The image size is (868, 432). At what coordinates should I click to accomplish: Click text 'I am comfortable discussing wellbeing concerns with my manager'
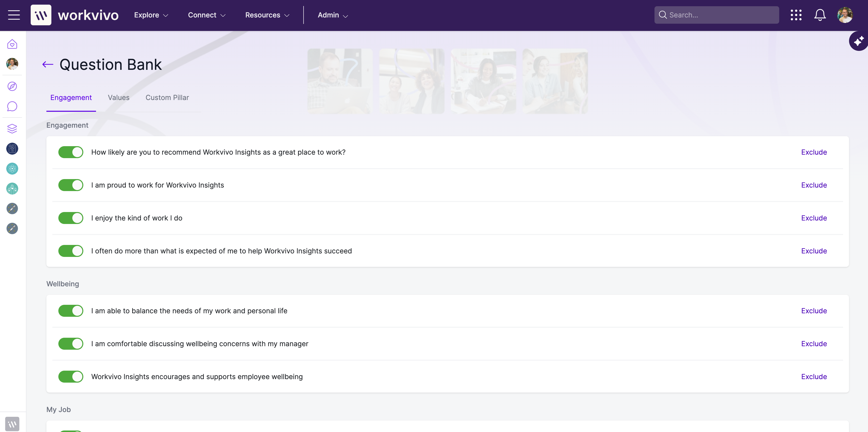point(200,344)
